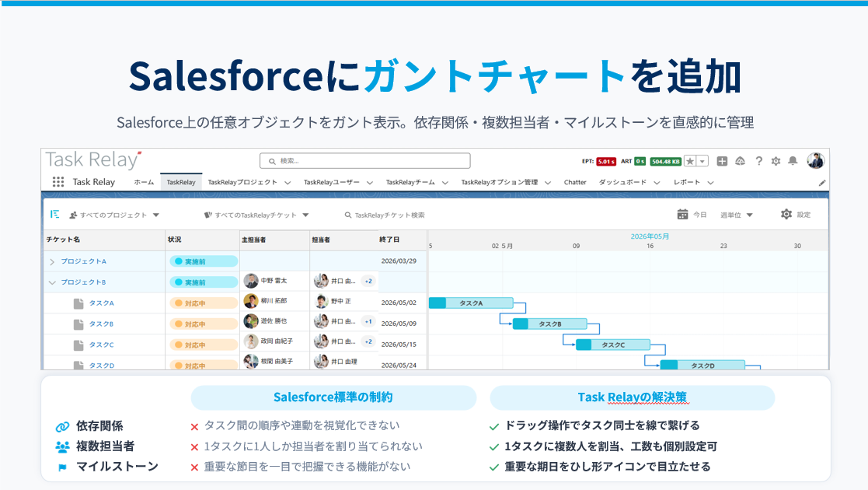The height and width of the screenshot is (490, 868).
Task: Click the タスクC Gantt bar
Action: click(x=613, y=345)
